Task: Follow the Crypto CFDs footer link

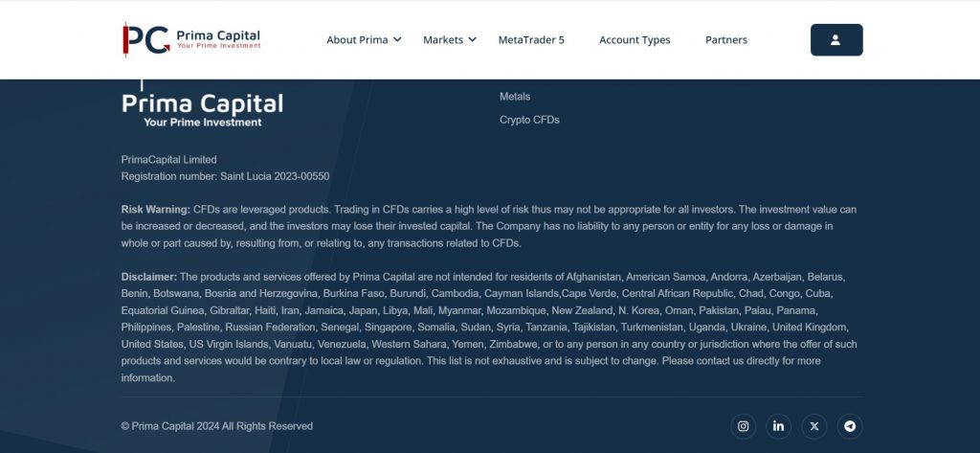Action: pos(529,121)
